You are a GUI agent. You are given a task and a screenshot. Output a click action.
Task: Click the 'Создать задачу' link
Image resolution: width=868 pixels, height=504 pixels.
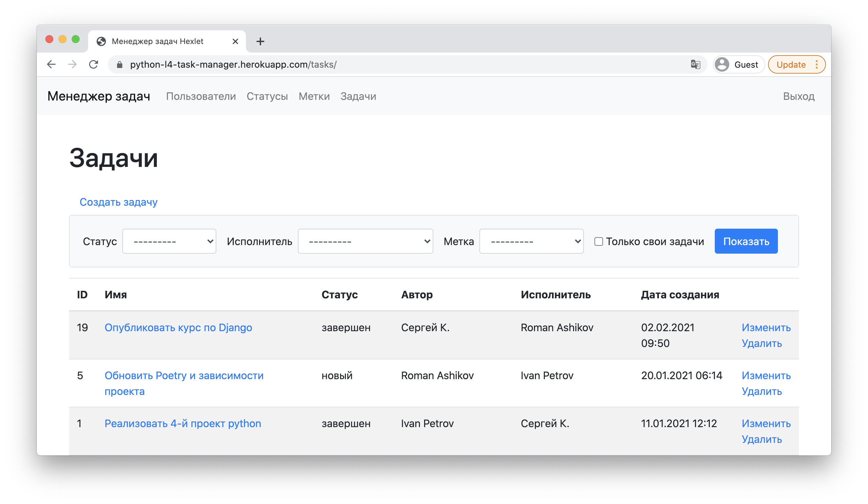[118, 202]
